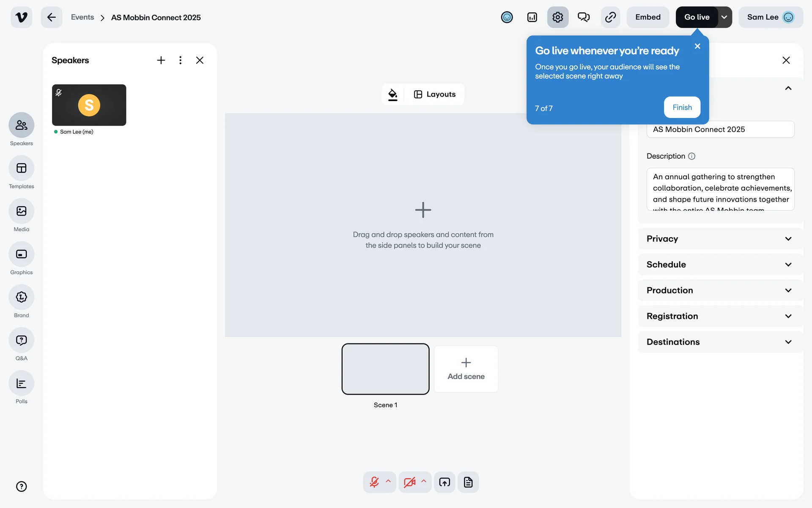Image resolution: width=812 pixels, height=508 pixels.
Task: Click the analytics chart icon in the top bar
Action: pyautogui.click(x=532, y=17)
